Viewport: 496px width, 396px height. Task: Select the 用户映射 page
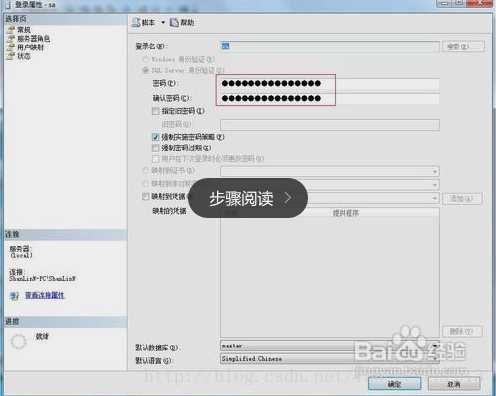coord(30,47)
